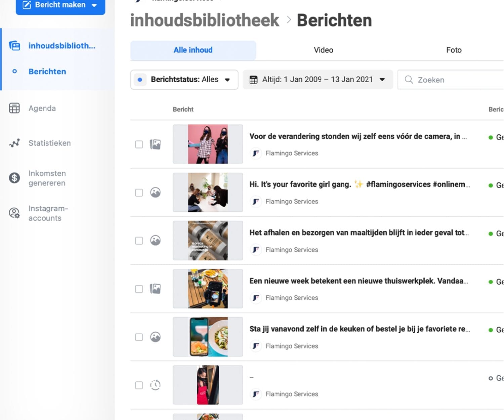Open the Berichten sidebar link
Viewport: 504px width, 420px height.
[47, 72]
